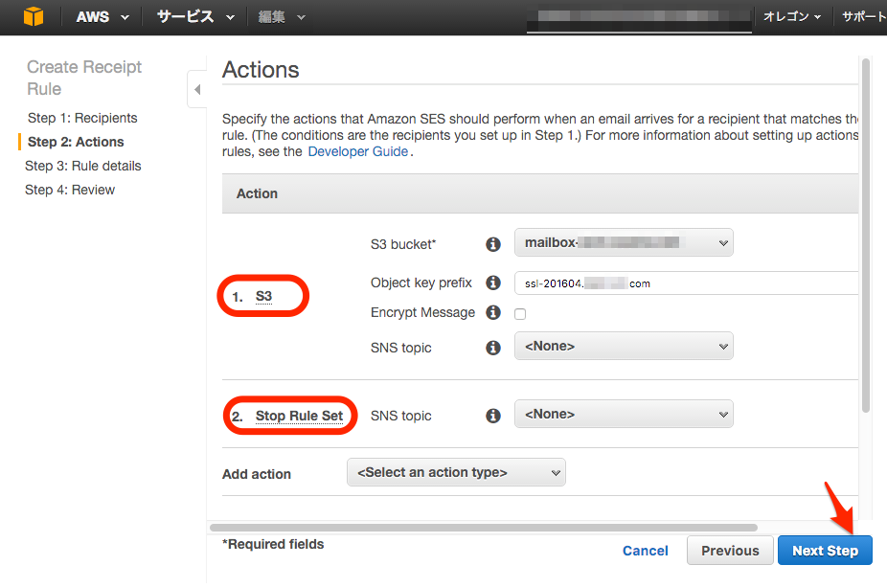Screen dimensions: 887x588
Task: Open the サービス menu in top bar
Action: (x=195, y=17)
